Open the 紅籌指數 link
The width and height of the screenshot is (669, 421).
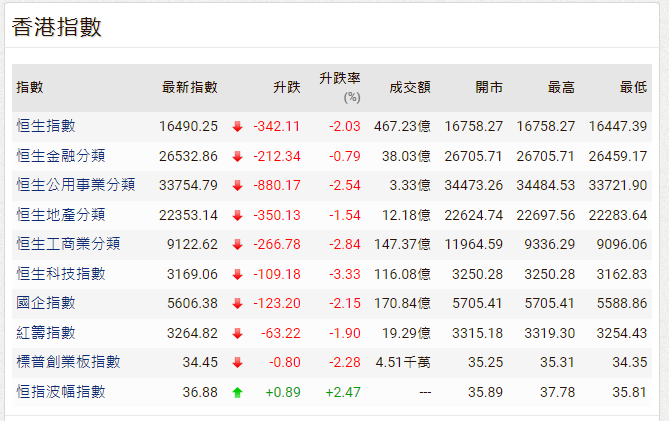[x=46, y=333]
